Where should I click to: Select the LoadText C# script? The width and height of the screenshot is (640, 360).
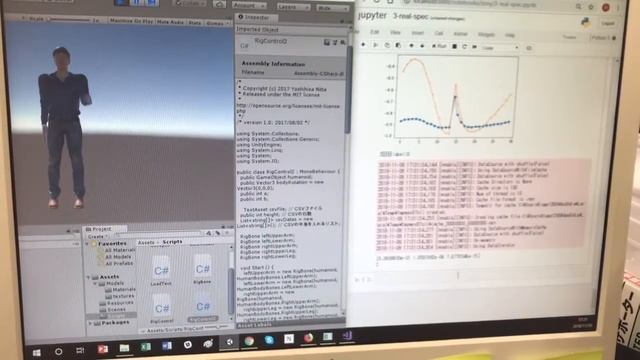(x=161, y=271)
